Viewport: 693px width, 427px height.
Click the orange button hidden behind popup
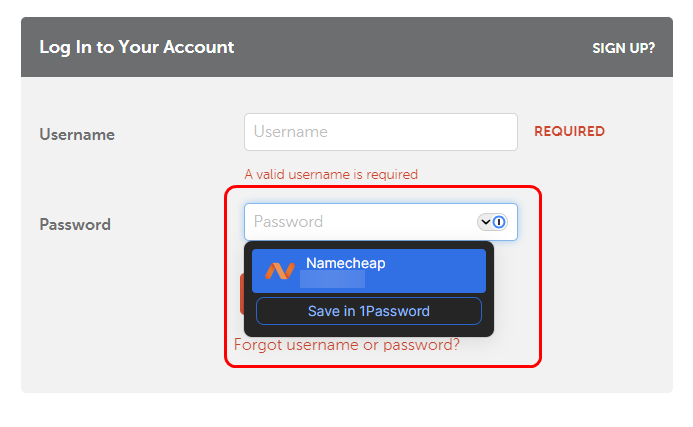242,295
